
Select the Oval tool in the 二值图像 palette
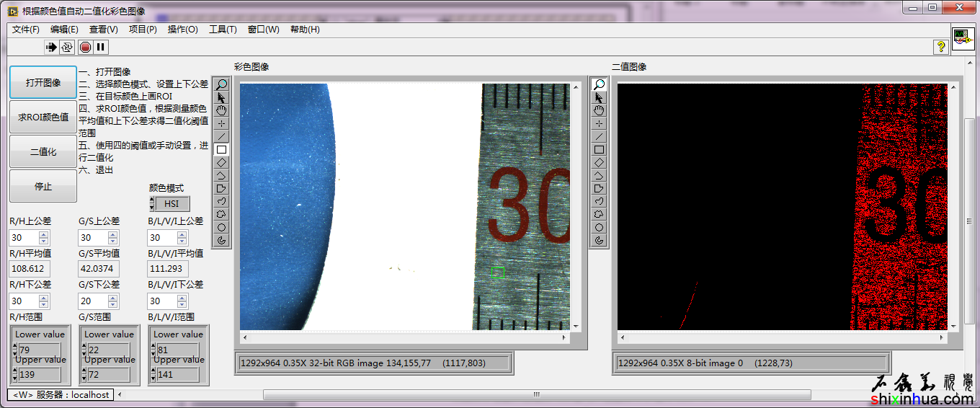[x=599, y=228]
